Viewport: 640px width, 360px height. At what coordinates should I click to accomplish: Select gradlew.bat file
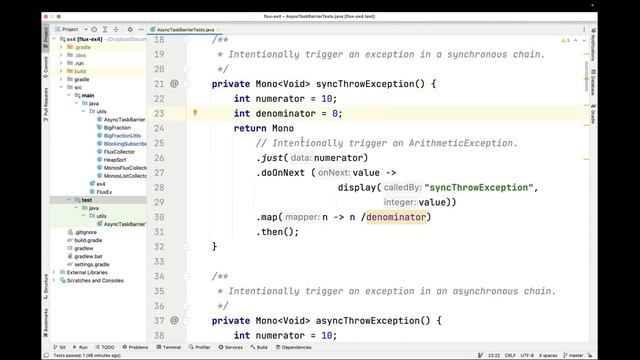click(84, 256)
